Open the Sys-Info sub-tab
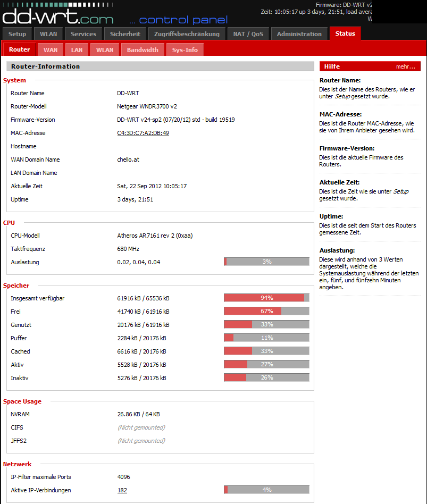 [185, 50]
